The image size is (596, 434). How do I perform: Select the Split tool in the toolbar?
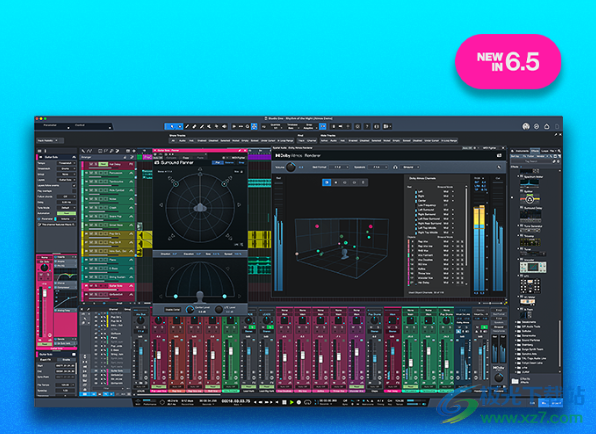187,127
